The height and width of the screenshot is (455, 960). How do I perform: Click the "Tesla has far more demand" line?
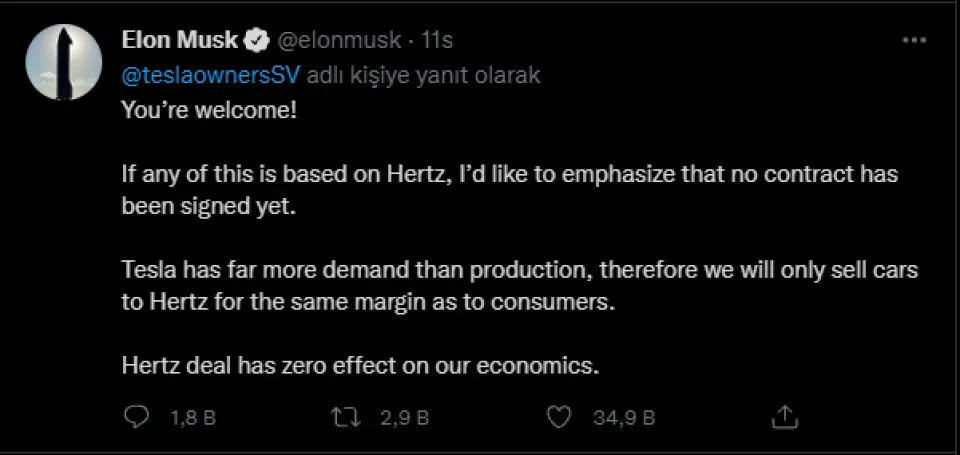point(505,271)
